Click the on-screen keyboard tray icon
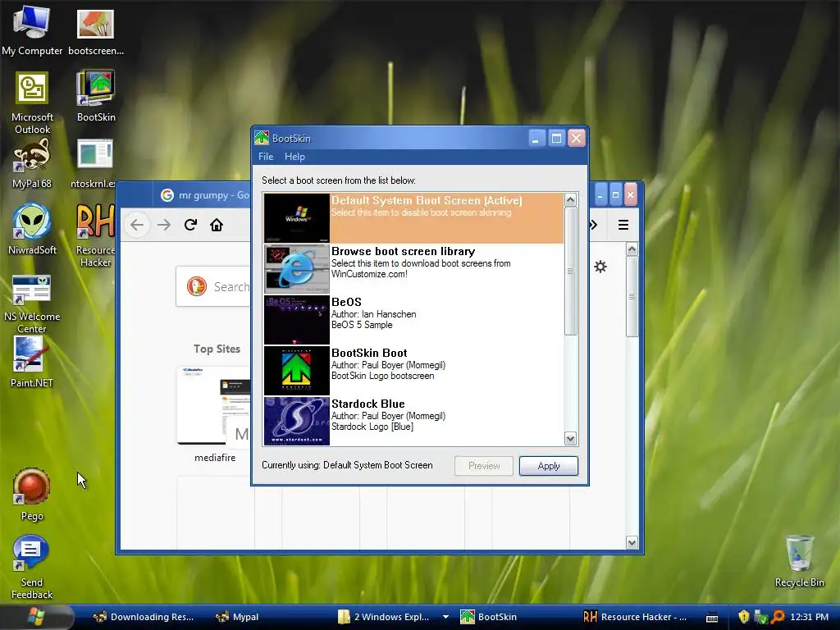This screenshot has height=630, width=840. coord(712,617)
